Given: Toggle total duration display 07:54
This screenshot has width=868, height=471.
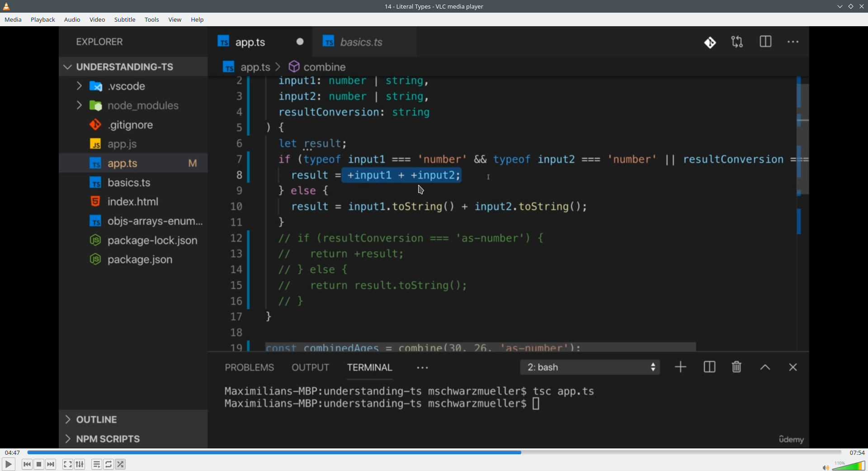Looking at the screenshot, I should click(x=857, y=452).
